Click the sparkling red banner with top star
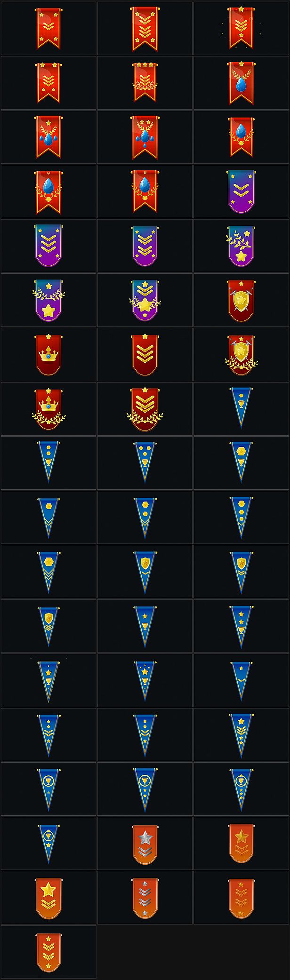This screenshot has height=980, width=290. (x=241, y=29)
